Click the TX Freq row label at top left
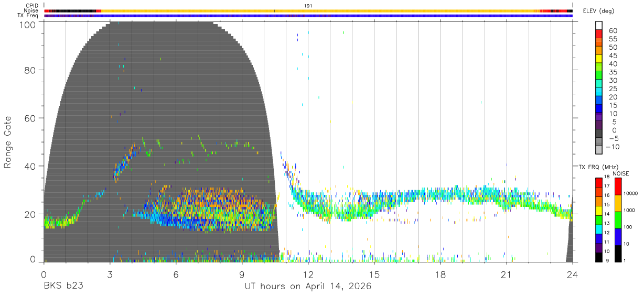The width and height of the screenshot is (644, 297). click(28, 15)
